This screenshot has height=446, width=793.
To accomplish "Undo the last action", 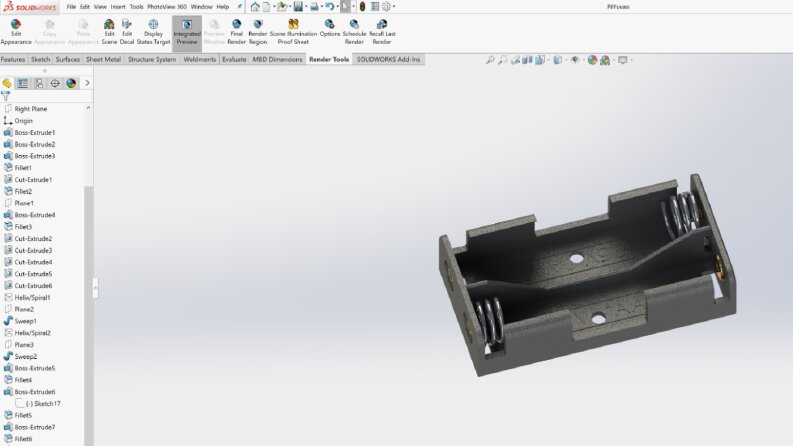I will [x=330, y=7].
